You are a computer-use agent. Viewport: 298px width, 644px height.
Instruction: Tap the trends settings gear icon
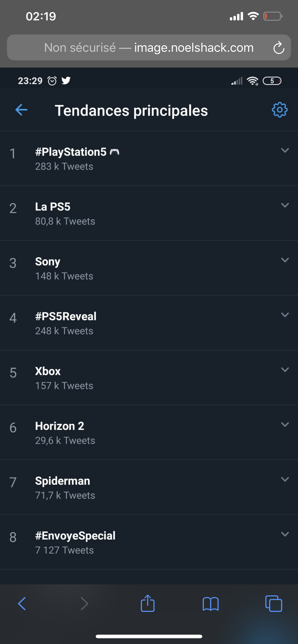coord(280,110)
